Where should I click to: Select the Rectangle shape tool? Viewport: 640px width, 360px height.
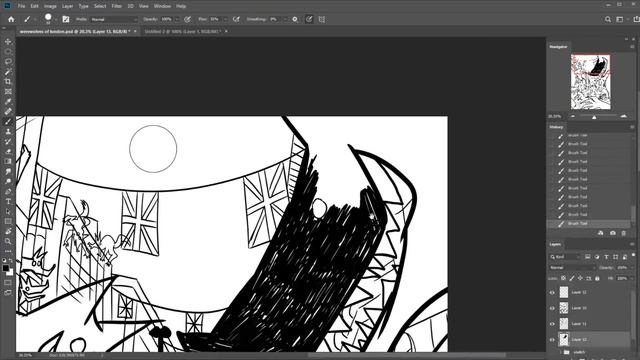click(x=8, y=221)
